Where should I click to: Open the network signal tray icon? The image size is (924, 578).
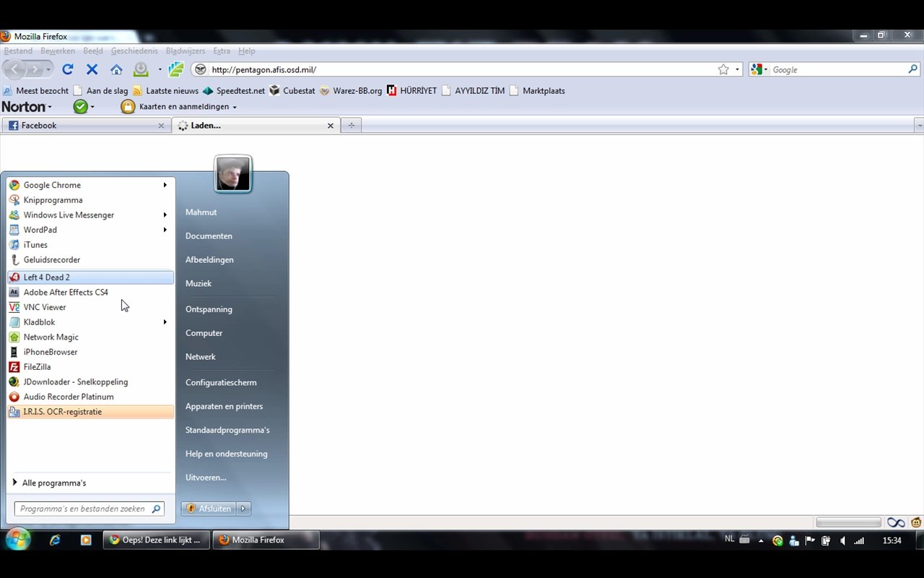(x=858, y=540)
